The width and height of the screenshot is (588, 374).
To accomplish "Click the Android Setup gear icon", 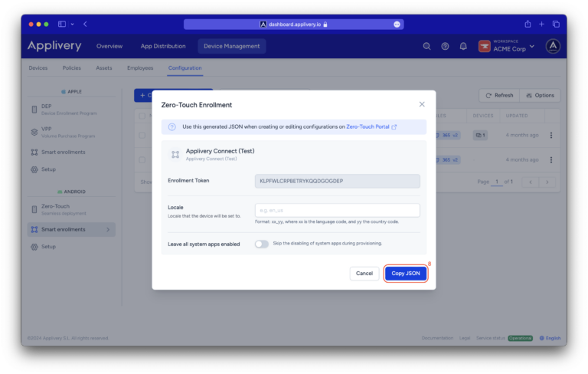I will pyautogui.click(x=34, y=247).
